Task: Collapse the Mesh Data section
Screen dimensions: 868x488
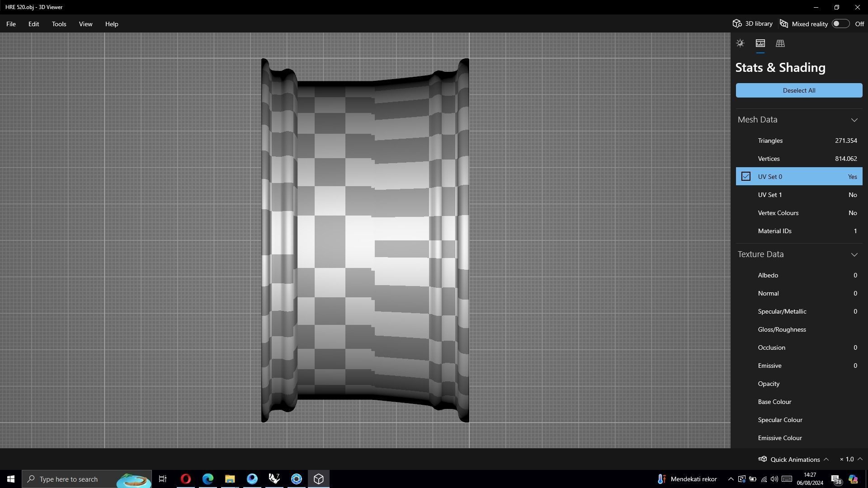Action: point(854,120)
